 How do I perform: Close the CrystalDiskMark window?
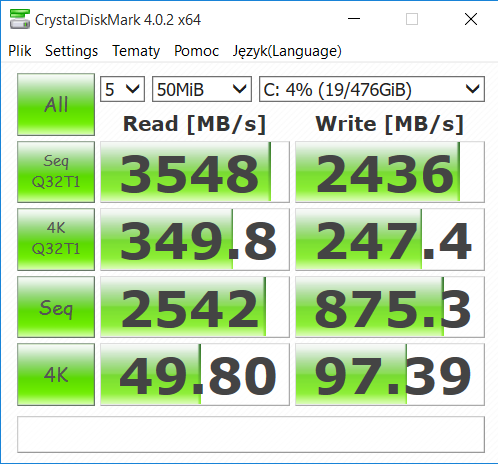(x=471, y=19)
